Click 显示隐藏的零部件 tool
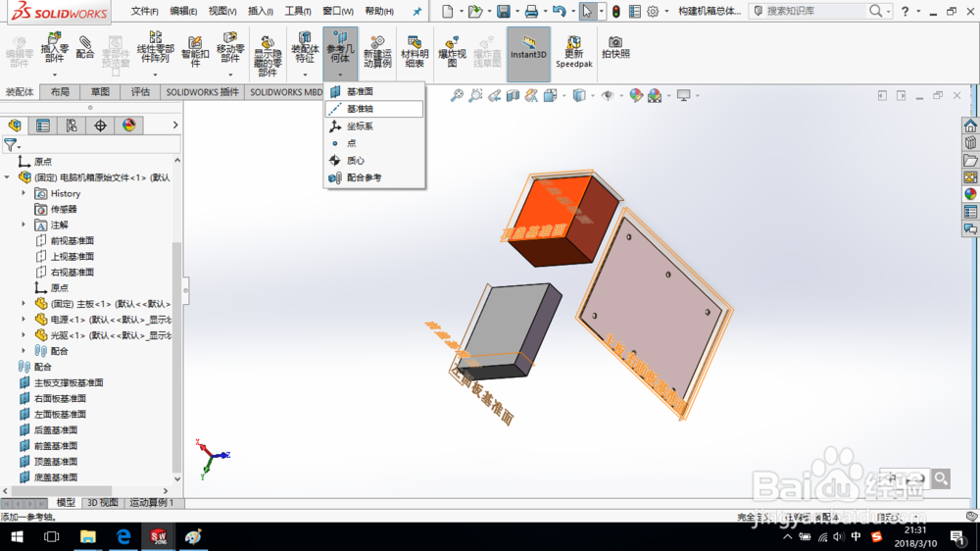This screenshot has height=551, width=980. (x=268, y=56)
